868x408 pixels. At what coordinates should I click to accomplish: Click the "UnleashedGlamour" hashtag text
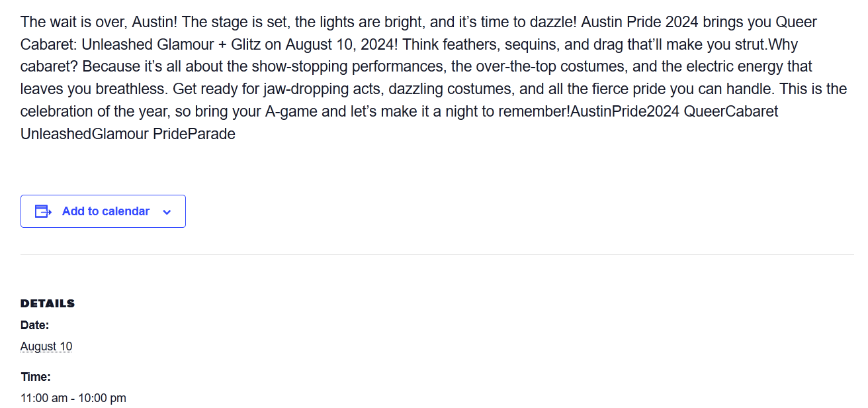[85, 134]
